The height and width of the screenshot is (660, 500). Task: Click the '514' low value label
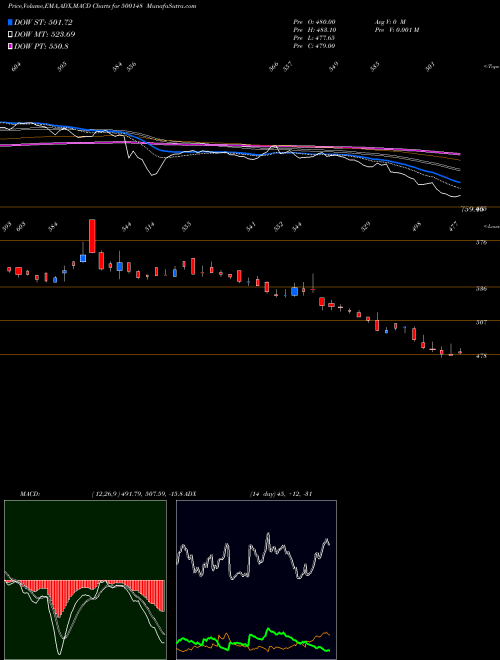pos(149,227)
